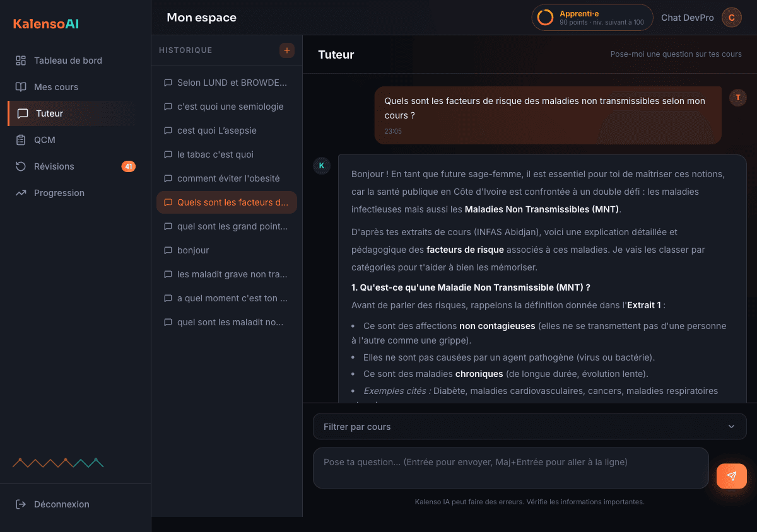Open the 'Selon LUND et BROWDE...' conversation
Screen dimensions: 757x532
pyautogui.click(x=226, y=83)
